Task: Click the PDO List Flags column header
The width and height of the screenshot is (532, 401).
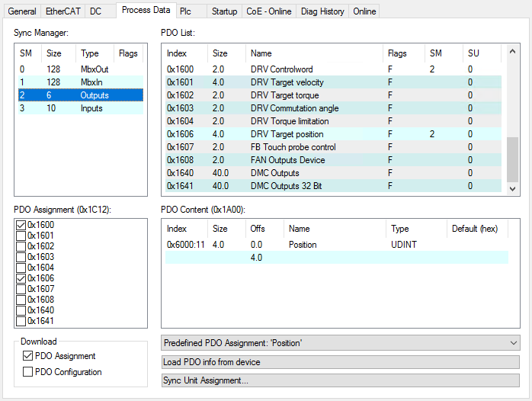Action: click(404, 53)
